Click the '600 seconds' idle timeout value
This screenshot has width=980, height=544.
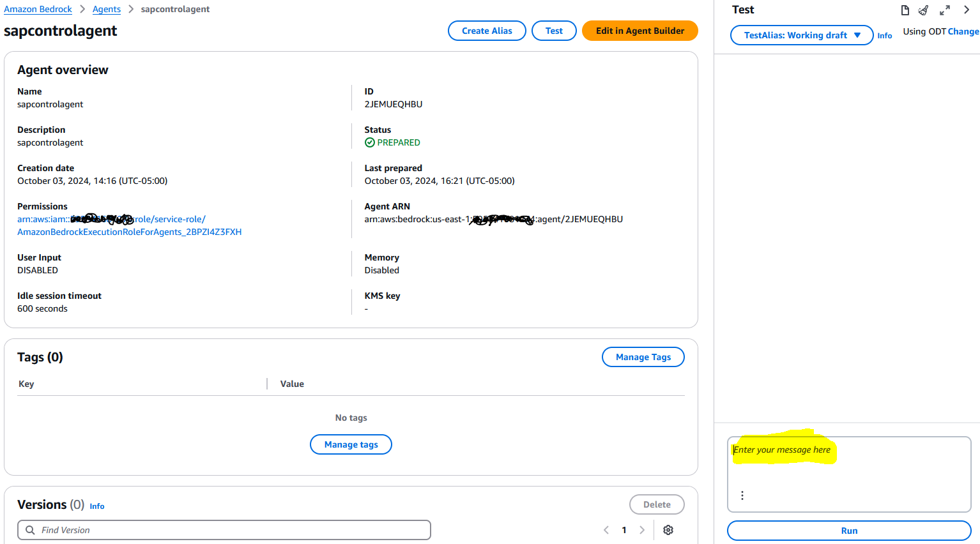pos(42,308)
